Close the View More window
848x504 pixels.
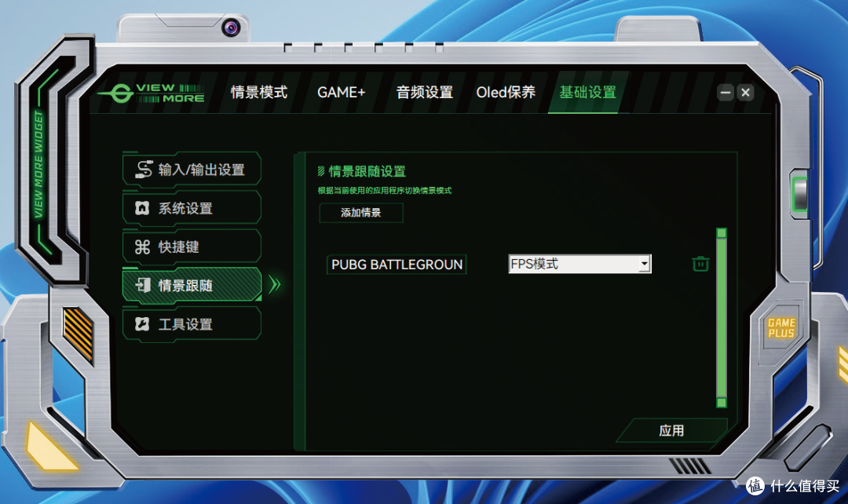745,93
